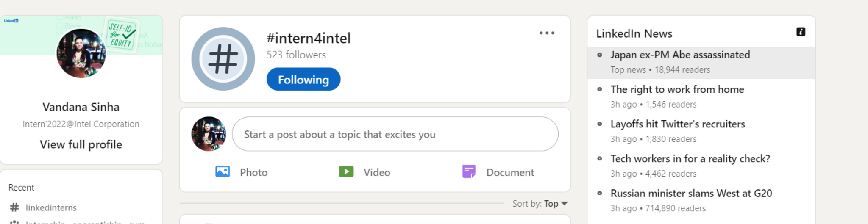Image resolution: width=868 pixels, height=224 pixels.
Task: Open Japan ex-PM Abe assassinated news
Action: (680, 55)
